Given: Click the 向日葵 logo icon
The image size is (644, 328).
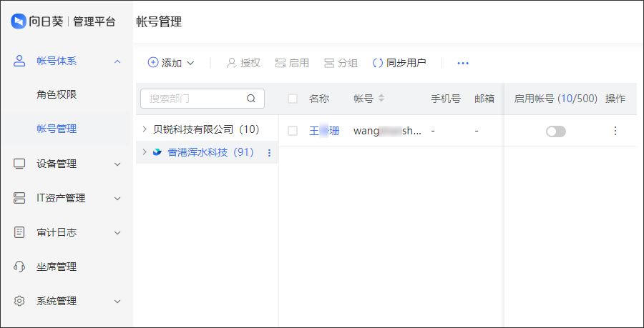Looking at the screenshot, I should 19,21.
